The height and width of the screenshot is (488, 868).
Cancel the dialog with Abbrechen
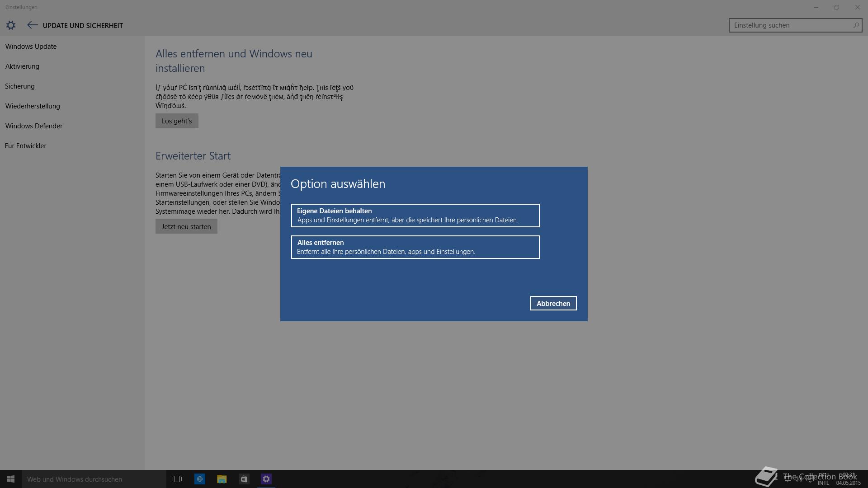pyautogui.click(x=553, y=303)
